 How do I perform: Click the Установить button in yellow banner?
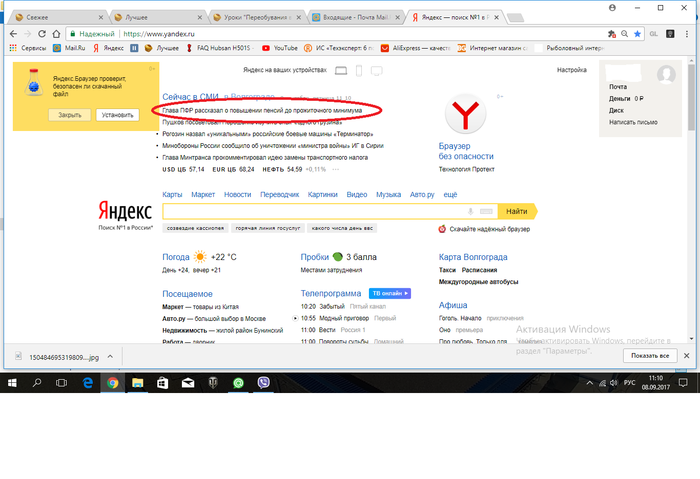tap(117, 115)
